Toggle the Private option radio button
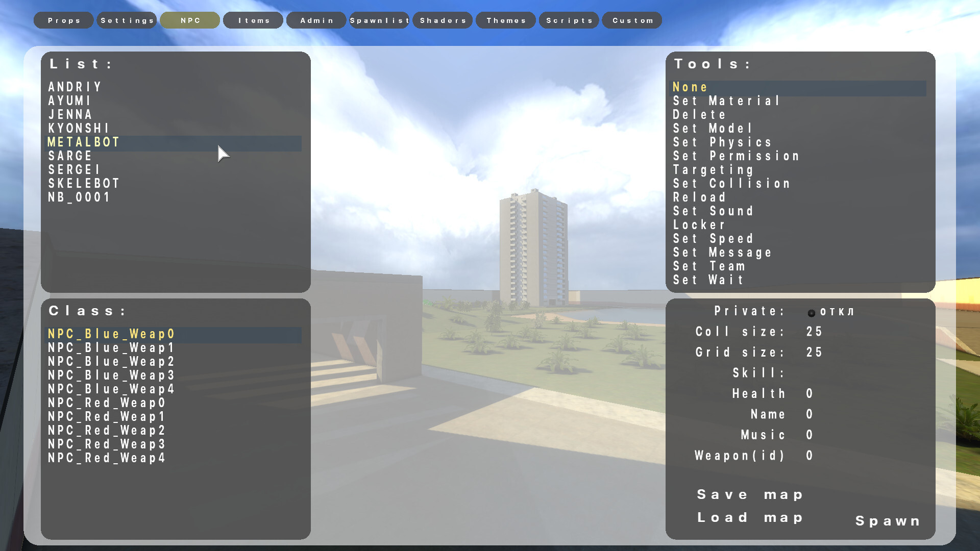 (x=811, y=313)
